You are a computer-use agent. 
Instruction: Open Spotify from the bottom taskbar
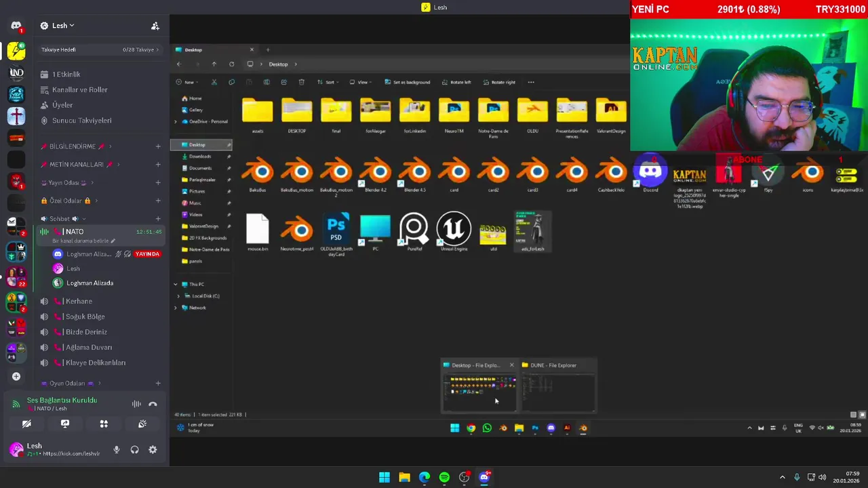pos(444,477)
